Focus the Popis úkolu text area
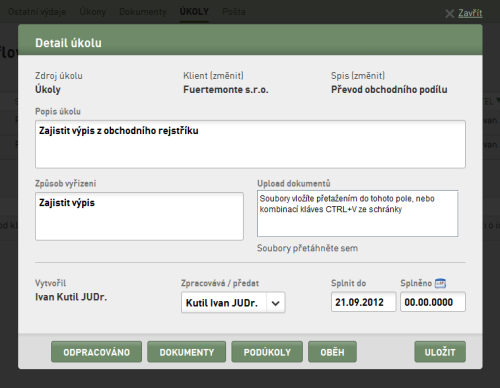Screen dimensions: 500x388 point(250,144)
